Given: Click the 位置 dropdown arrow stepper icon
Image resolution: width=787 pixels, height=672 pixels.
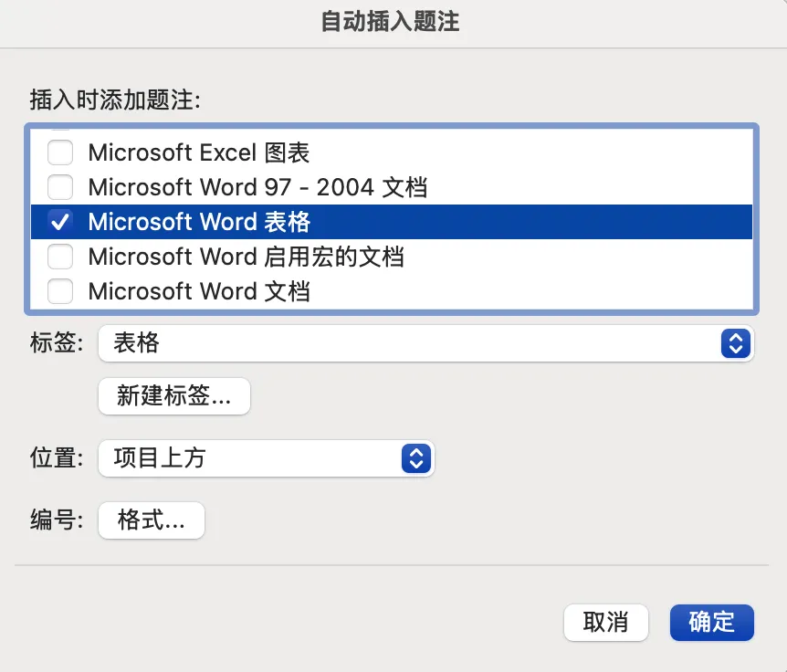Looking at the screenshot, I should (x=416, y=458).
